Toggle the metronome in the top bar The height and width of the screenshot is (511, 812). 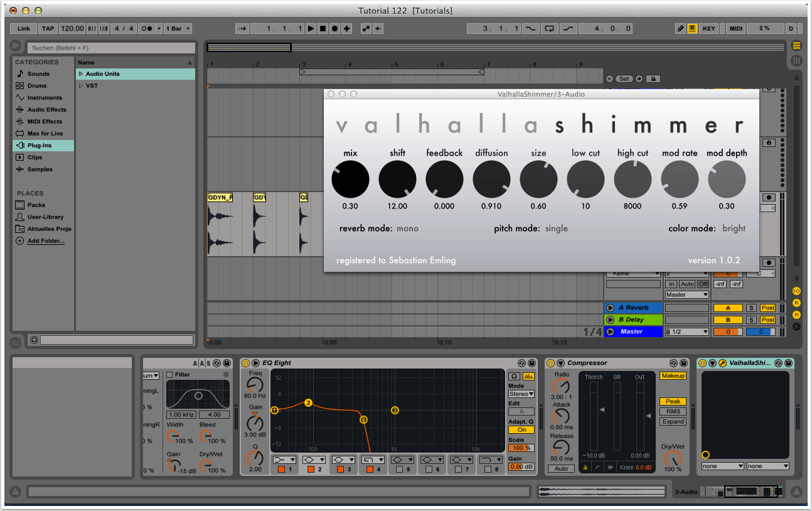pyautogui.click(x=147, y=28)
